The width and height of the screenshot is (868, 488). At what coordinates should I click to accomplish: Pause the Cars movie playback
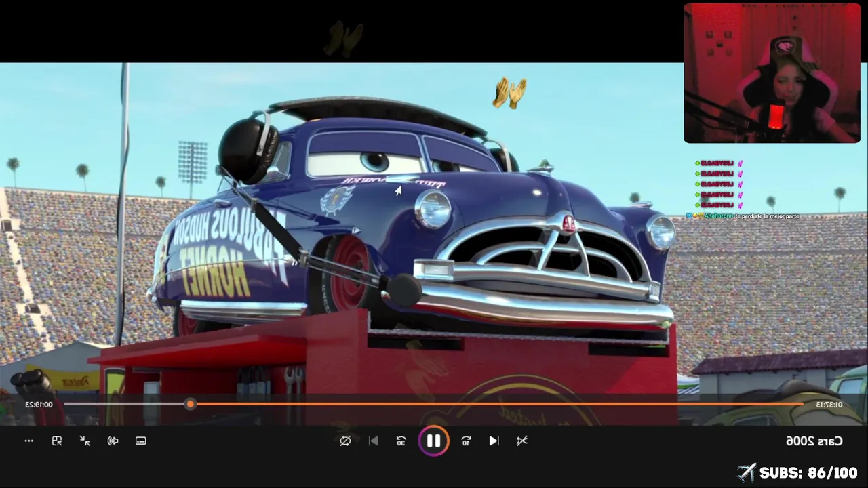[x=433, y=441]
